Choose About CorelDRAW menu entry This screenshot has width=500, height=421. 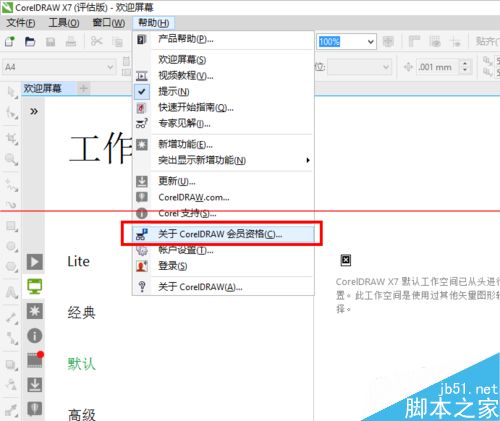point(223,287)
